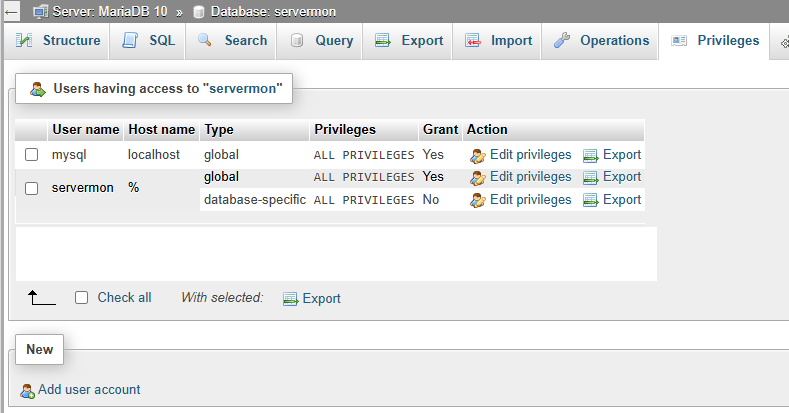Click the Operations tab wrench icon
The image size is (789, 413).
[562, 40]
